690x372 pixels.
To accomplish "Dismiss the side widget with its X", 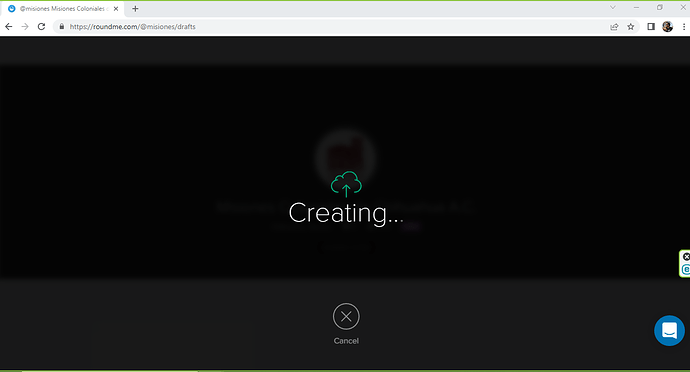I will pyautogui.click(x=686, y=257).
